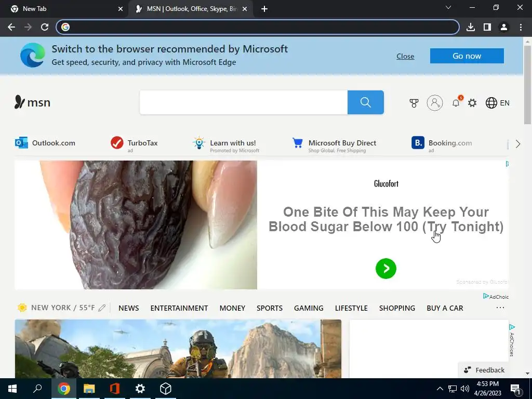The width and height of the screenshot is (532, 399).
Task: Open Office app from taskbar
Action: [x=114, y=389]
